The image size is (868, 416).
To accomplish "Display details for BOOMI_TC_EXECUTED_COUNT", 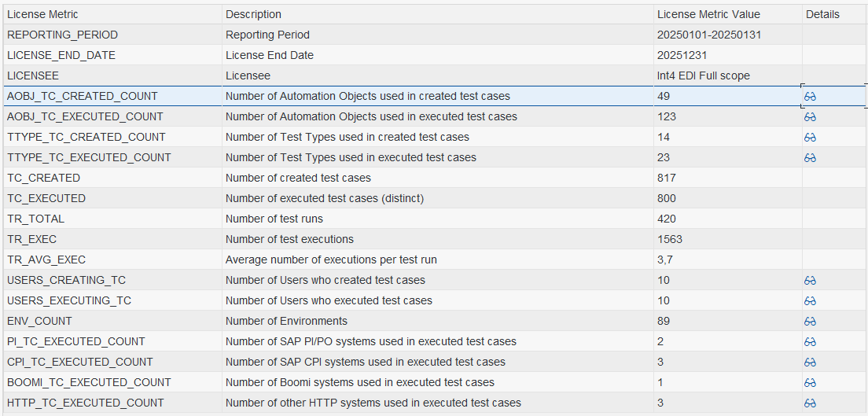I will (x=810, y=383).
